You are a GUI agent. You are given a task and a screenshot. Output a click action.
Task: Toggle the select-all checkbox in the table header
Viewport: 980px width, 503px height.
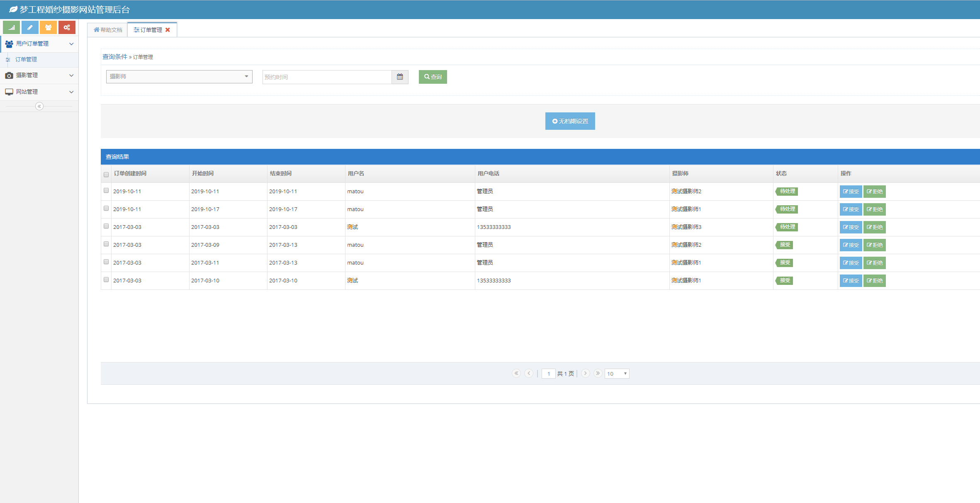[x=106, y=175]
